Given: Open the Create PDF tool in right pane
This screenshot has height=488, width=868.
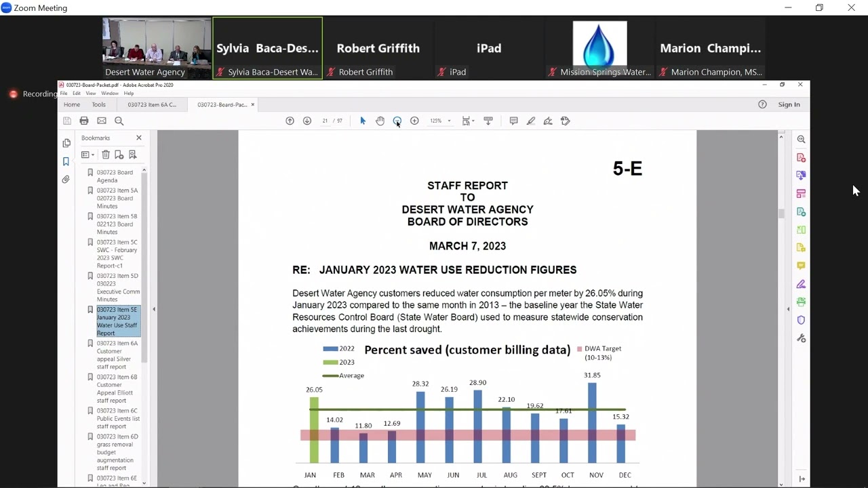Looking at the screenshot, I should click(x=801, y=157).
